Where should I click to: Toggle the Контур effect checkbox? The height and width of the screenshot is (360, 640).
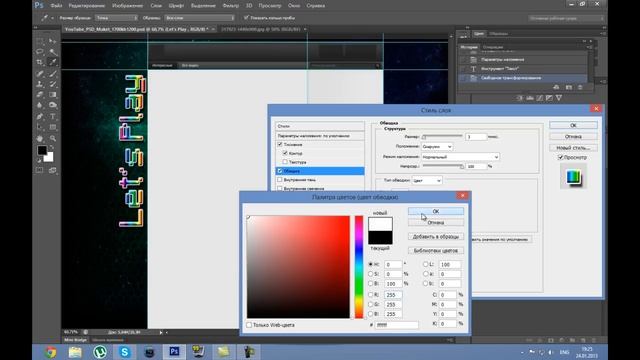point(285,153)
